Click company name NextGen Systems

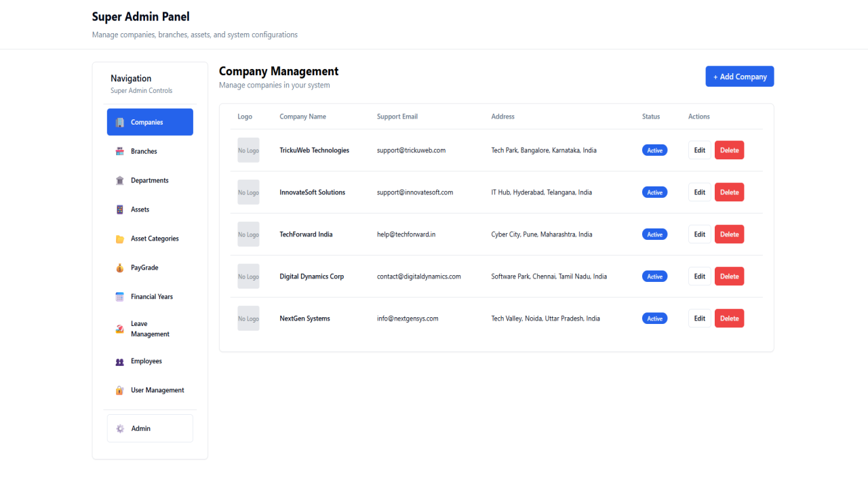pos(305,319)
